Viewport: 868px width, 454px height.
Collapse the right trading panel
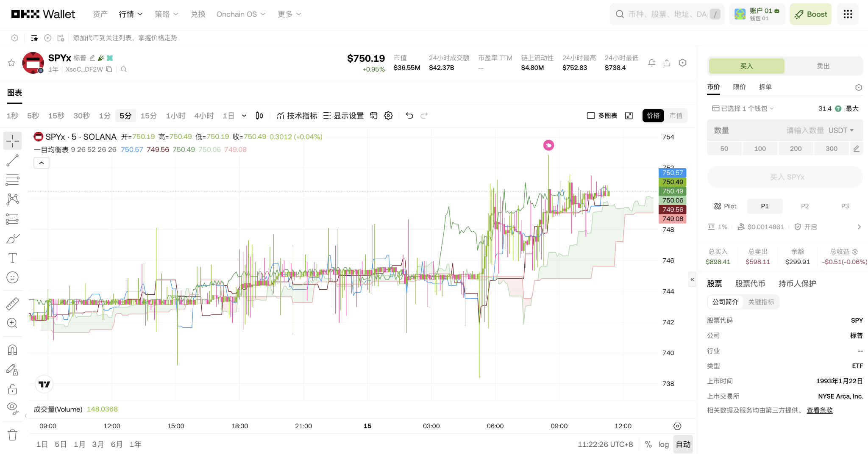point(692,280)
